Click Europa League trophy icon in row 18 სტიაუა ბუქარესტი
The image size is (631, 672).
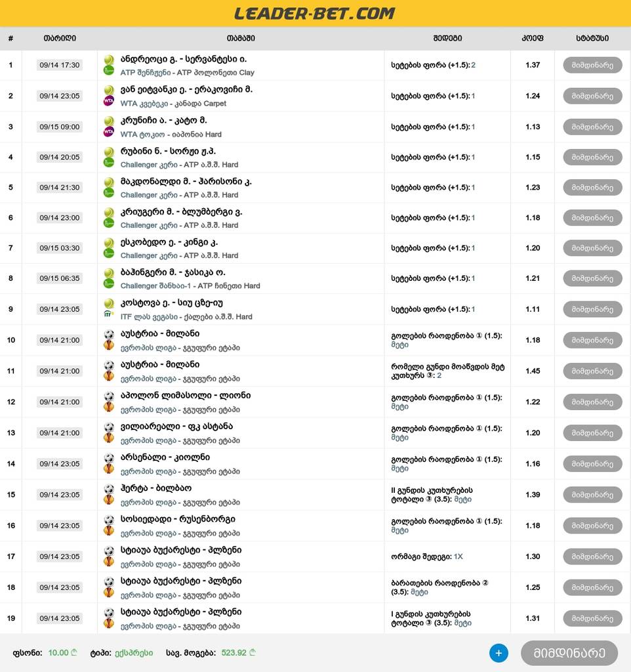[109, 593]
